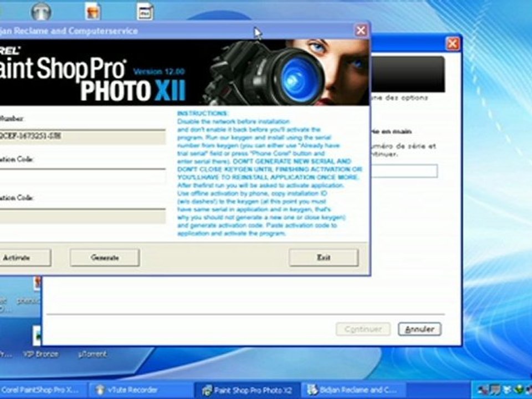The height and width of the screenshot is (399, 532).
Task: Click the Paint Shop Pro Photo XII banner
Action: click(x=185, y=72)
